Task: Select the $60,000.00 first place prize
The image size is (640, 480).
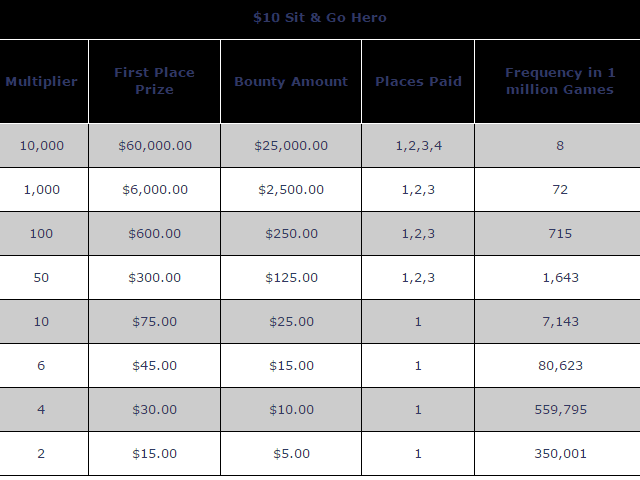Action: 155,146
